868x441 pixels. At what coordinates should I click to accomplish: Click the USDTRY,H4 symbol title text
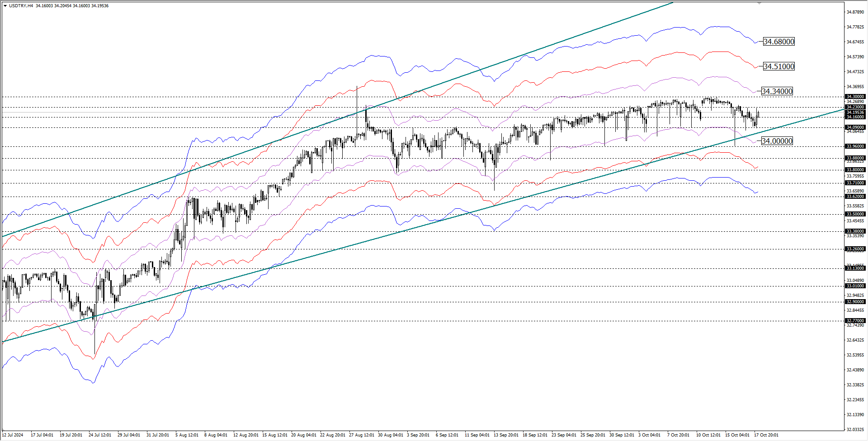[x=21, y=6]
